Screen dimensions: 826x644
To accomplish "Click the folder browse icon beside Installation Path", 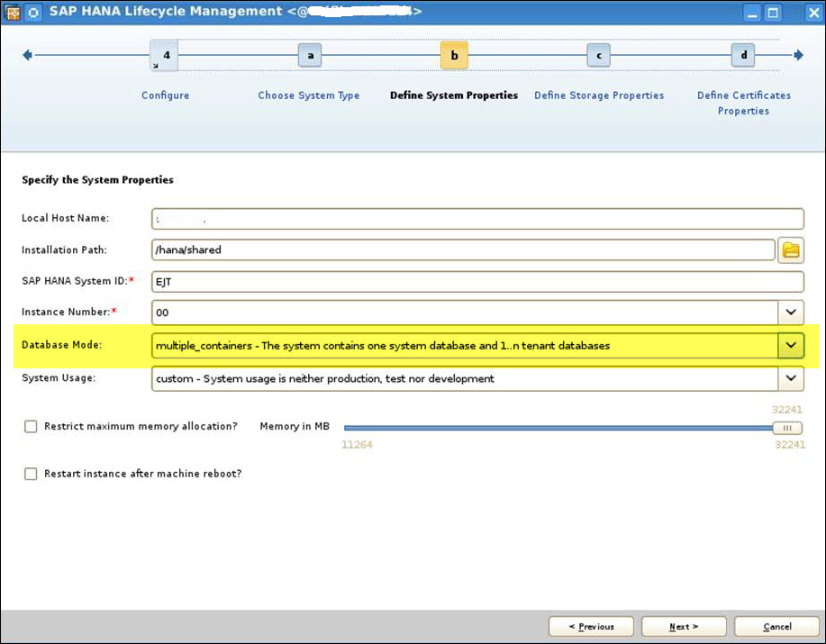I will [791, 249].
